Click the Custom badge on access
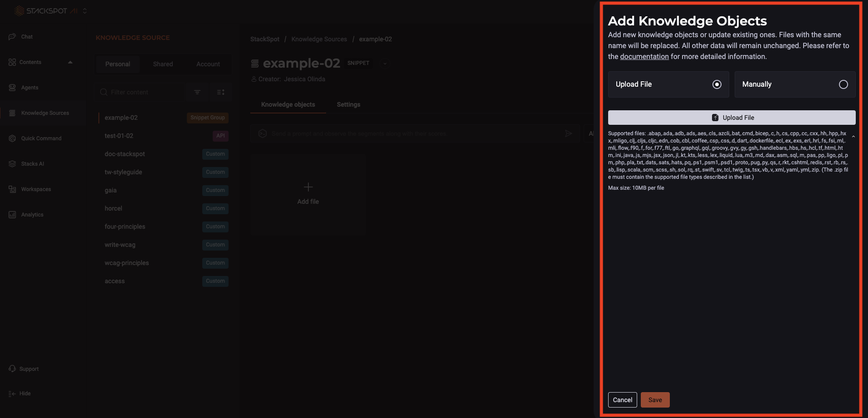This screenshot has height=418, width=868. [215, 281]
